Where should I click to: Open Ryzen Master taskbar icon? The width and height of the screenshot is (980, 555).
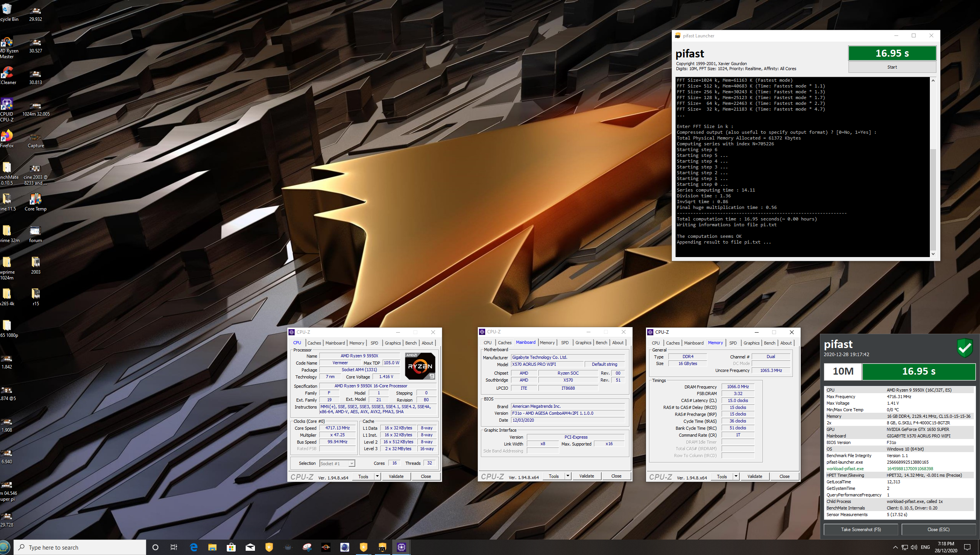(x=326, y=547)
